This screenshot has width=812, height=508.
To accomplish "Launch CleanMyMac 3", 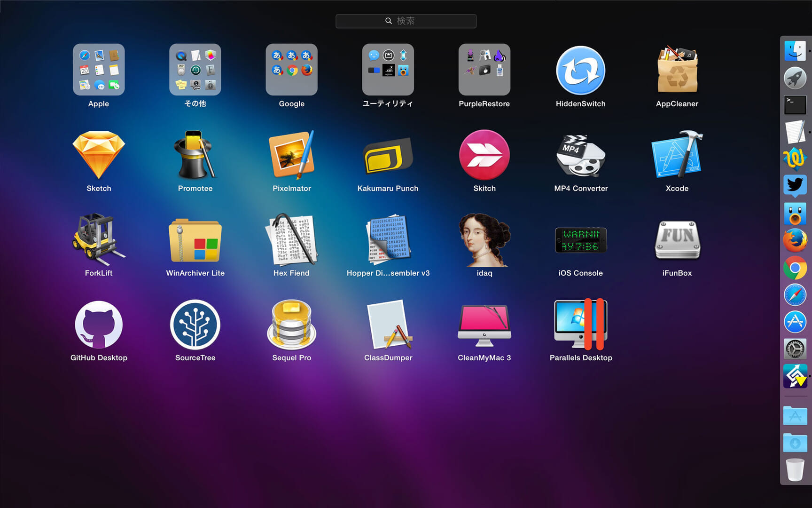I will click(484, 325).
